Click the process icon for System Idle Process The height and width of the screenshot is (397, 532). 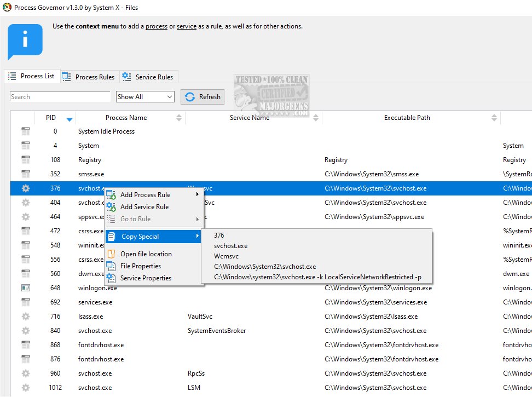pyautogui.click(x=25, y=131)
